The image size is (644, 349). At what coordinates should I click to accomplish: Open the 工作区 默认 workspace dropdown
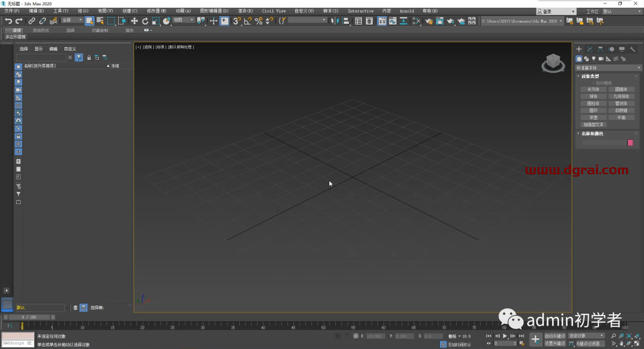click(x=622, y=11)
